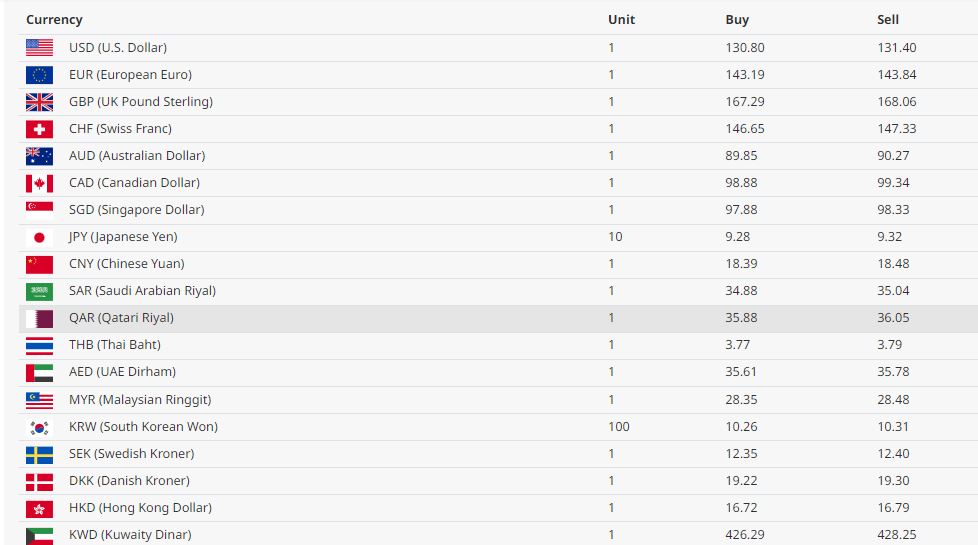Select the AUD (Australian Dollar) label
The width and height of the screenshot is (978, 545).
click(x=137, y=156)
